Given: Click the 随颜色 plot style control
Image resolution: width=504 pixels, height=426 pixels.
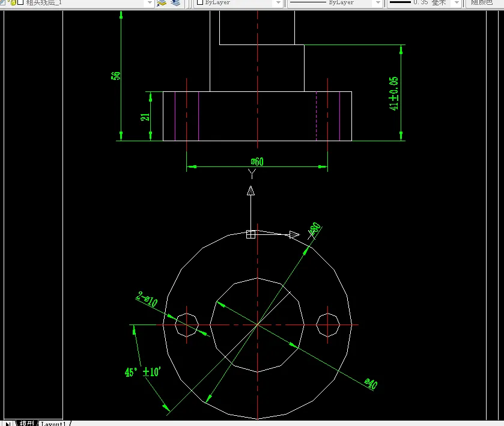Looking at the screenshot, I should point(484,2).
